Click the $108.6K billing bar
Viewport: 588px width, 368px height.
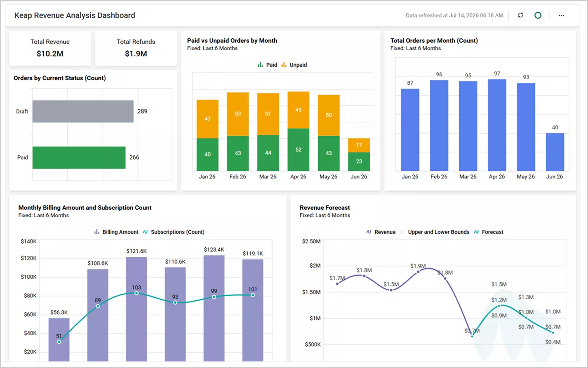click(x=98, y=315)
